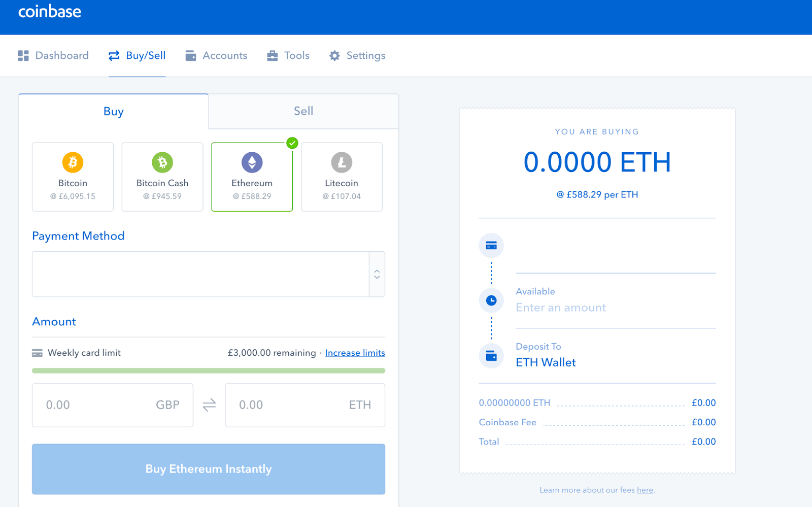
Task: Click the Coinbase logo
Action: pyautogui.click(x=50, y=12)
